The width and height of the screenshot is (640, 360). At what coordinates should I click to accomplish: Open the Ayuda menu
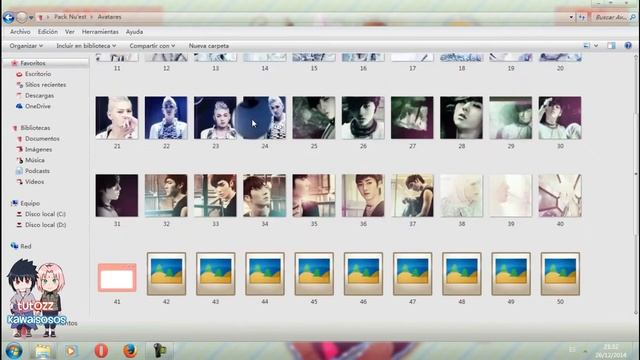coord(134,31)
